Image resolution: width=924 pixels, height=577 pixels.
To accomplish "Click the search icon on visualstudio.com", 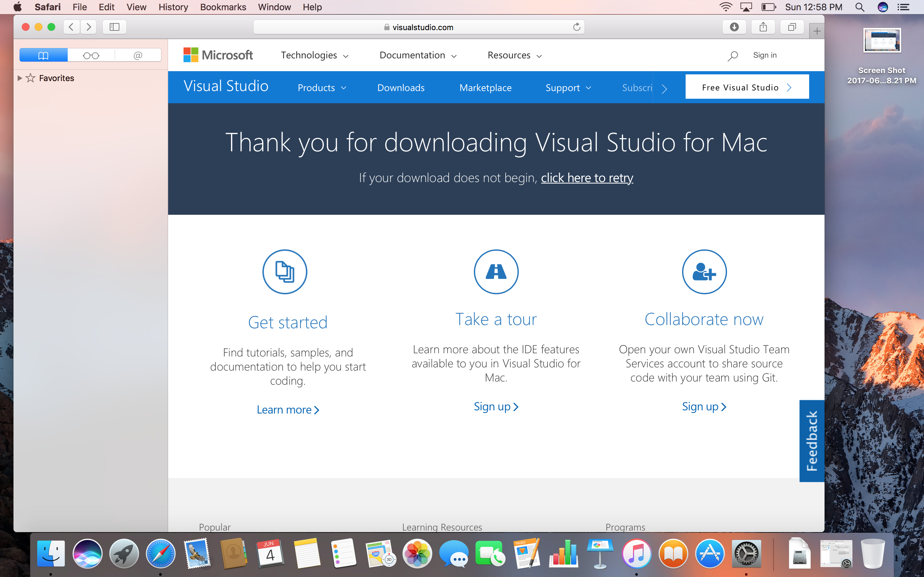I will coord(732,55).
